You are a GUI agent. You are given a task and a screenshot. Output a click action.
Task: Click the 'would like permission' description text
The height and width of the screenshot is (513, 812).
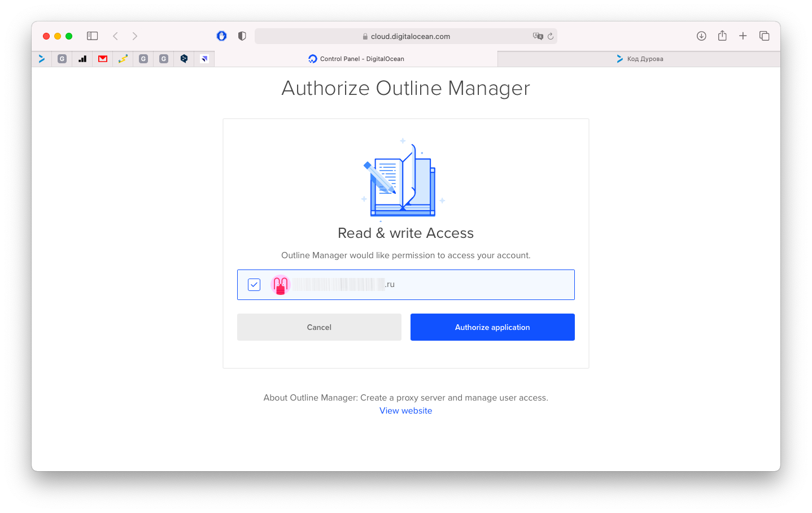(x=406, y=255)
